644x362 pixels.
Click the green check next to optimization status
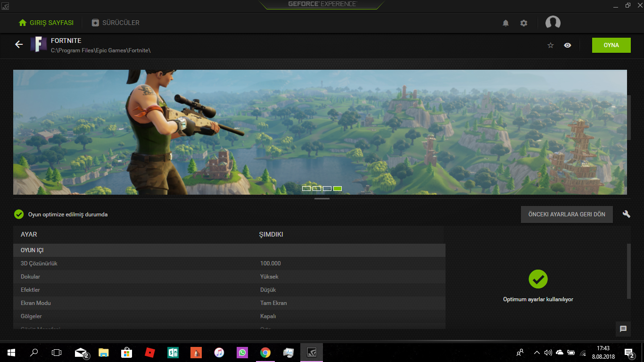click(19, 214)
